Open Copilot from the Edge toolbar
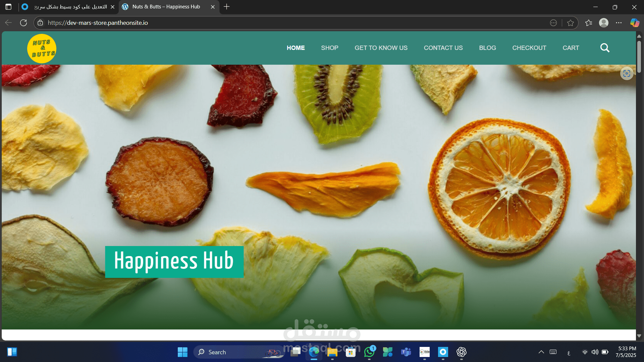 pyautogui.click(x=634, y=23)
